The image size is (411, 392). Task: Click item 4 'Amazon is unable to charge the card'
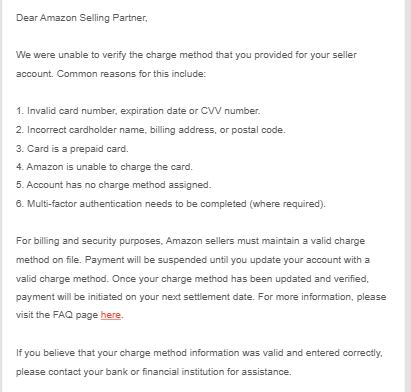pos(104,167)
